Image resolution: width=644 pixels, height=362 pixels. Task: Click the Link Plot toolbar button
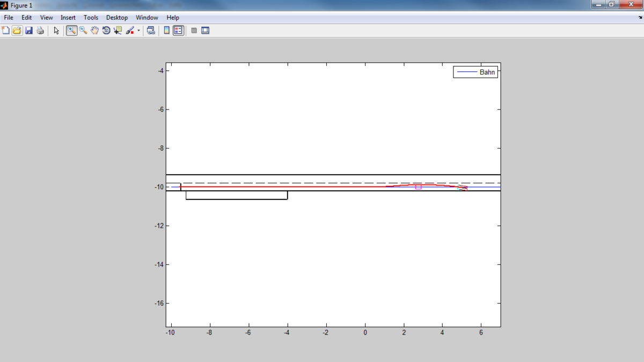(x=151, y=31)
